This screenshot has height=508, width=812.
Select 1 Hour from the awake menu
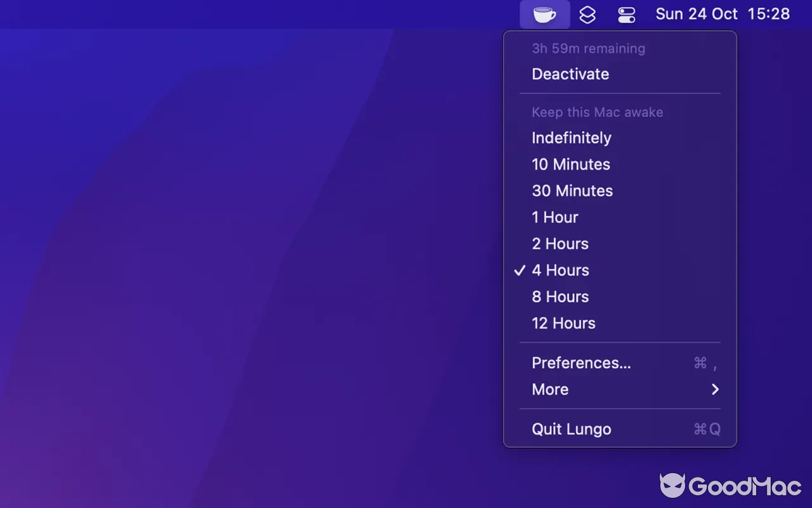click(x=554, y=217)
